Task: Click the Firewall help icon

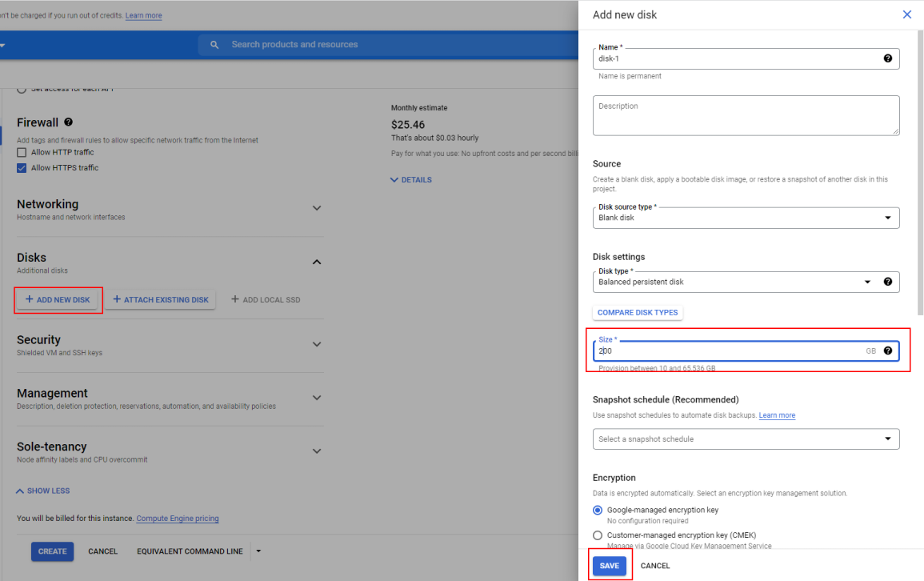Action: [69, 122]
